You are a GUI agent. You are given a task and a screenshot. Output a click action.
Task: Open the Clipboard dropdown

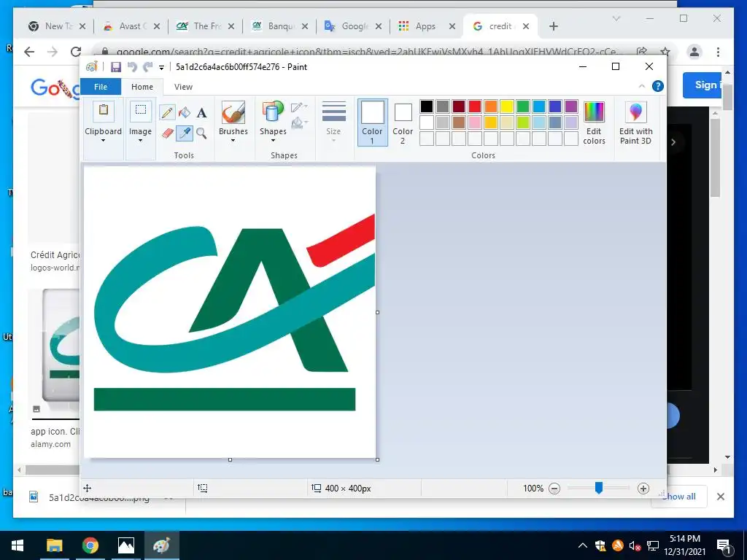coord(104,122)
